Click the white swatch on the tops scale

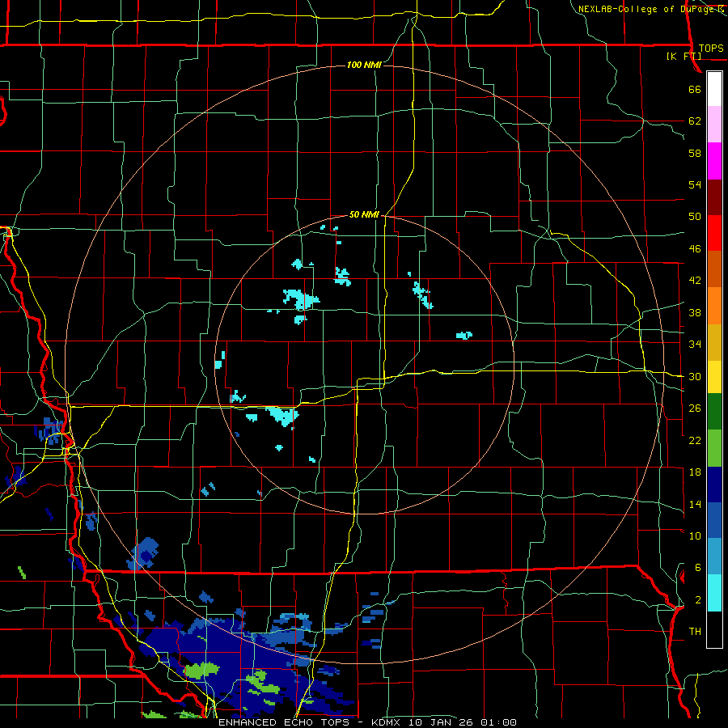coord(714,89)
